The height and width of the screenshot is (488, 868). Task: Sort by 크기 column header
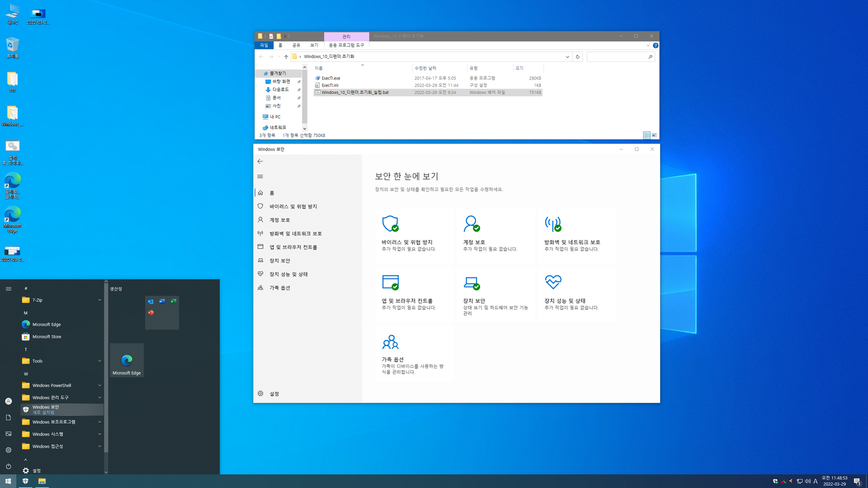click(527, 68)
